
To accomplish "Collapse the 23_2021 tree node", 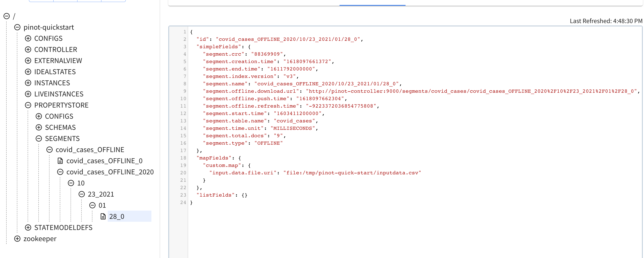I will tap(82, 194).
